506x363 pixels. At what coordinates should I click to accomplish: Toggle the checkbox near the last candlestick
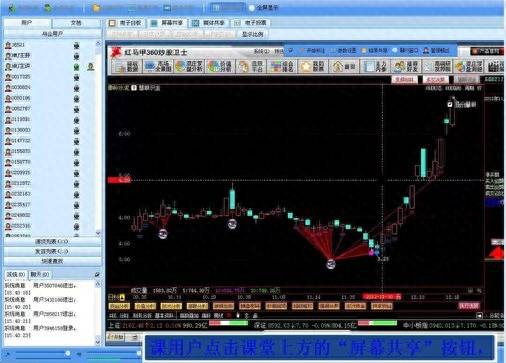pos(450,104)
